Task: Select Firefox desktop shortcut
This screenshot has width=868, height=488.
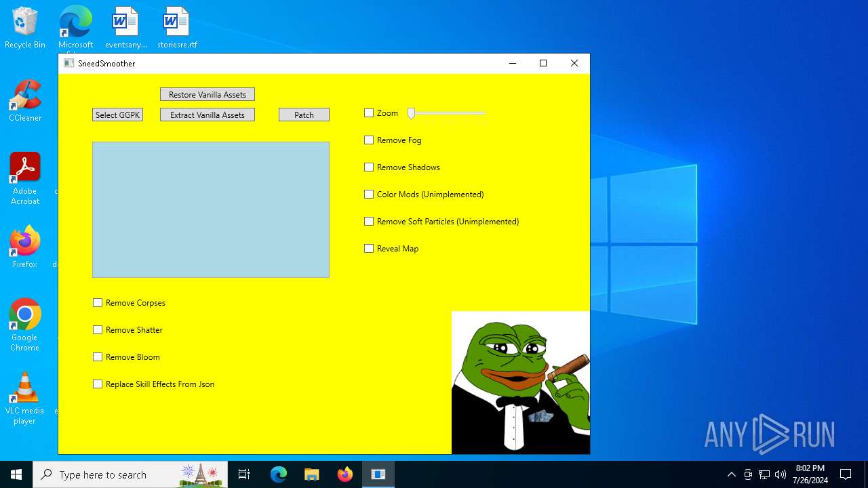Action: pos(25,247)
